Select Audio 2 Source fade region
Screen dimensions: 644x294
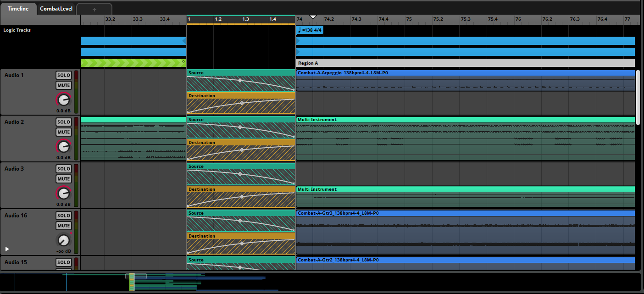pyautogui.click(x=241, y=127)
